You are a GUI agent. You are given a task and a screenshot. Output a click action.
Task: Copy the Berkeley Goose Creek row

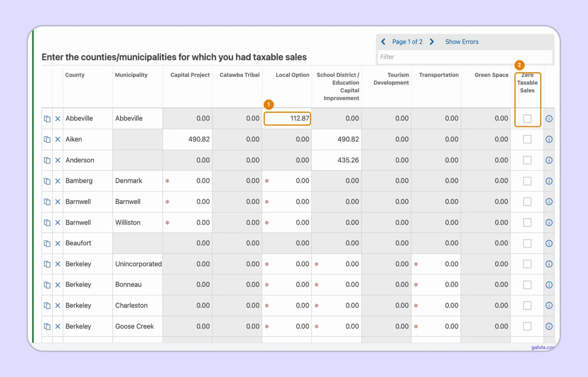[47, 326]
